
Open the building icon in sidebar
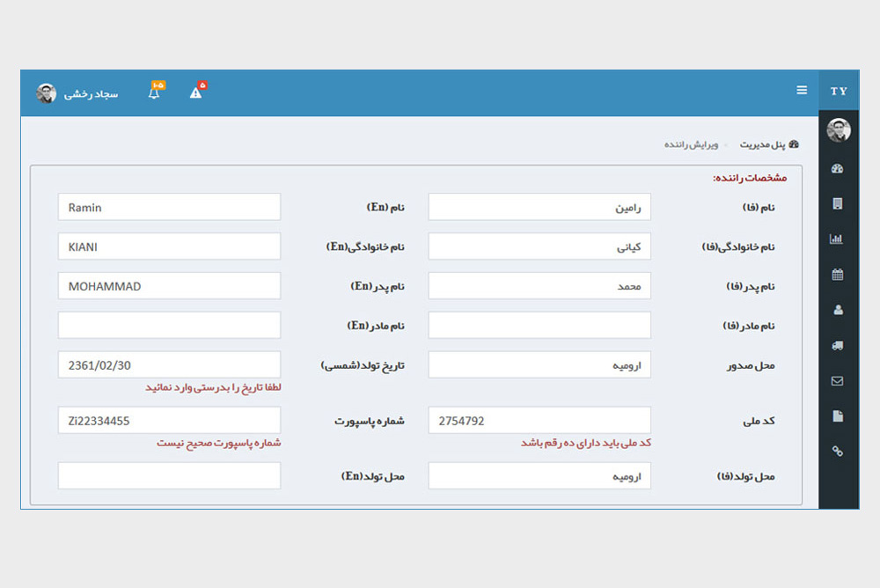tap(838, 203)
